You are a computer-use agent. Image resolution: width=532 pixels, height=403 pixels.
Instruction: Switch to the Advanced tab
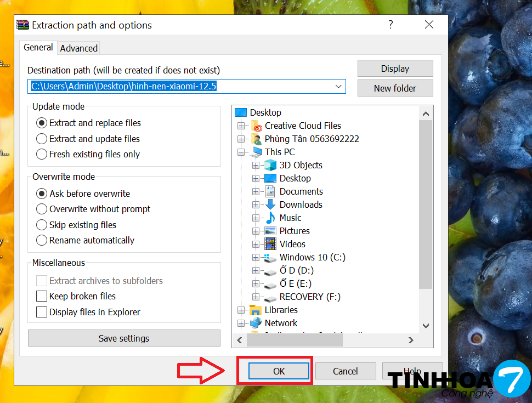pos(79,48)
